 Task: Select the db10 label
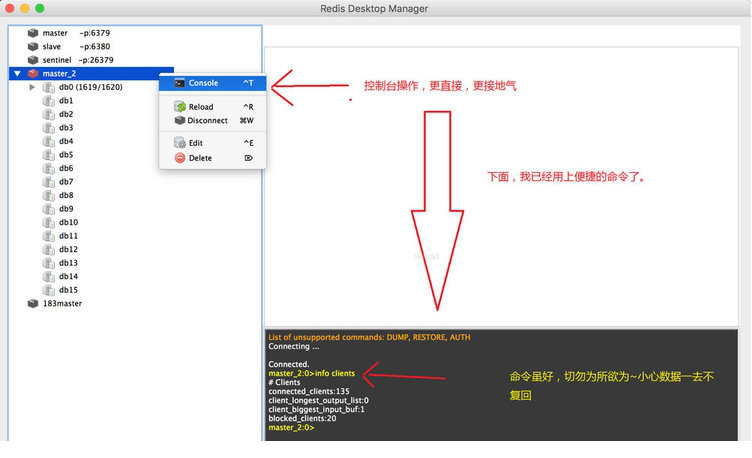pos(69,223)
